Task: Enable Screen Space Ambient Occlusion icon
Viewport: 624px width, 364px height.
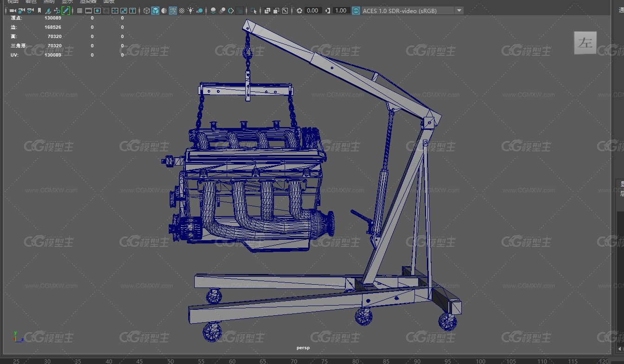Action: 213,10
